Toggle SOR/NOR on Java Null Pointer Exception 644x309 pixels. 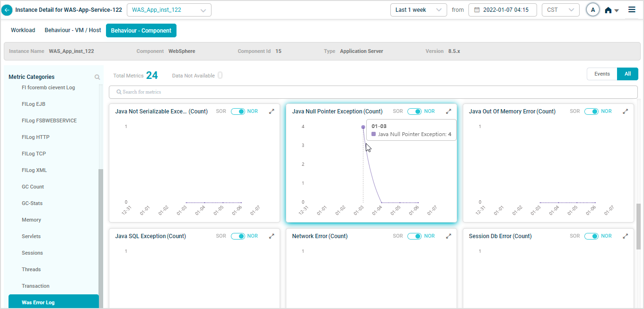[x=415, y=112]
